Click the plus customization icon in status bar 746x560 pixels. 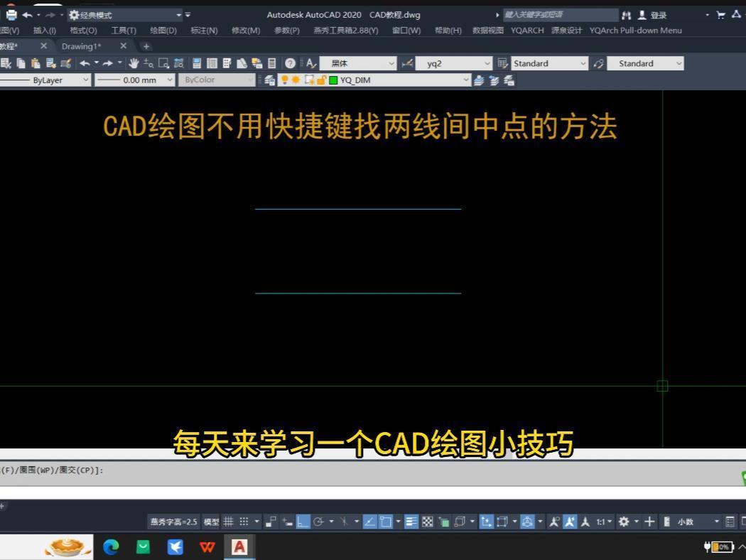649,521
